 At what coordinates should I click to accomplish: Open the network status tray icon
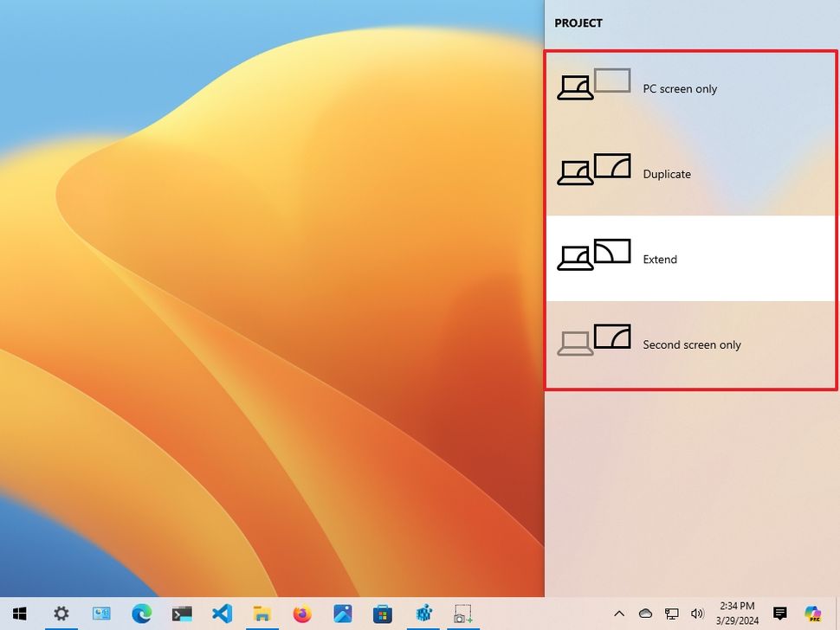click(671, 614)
